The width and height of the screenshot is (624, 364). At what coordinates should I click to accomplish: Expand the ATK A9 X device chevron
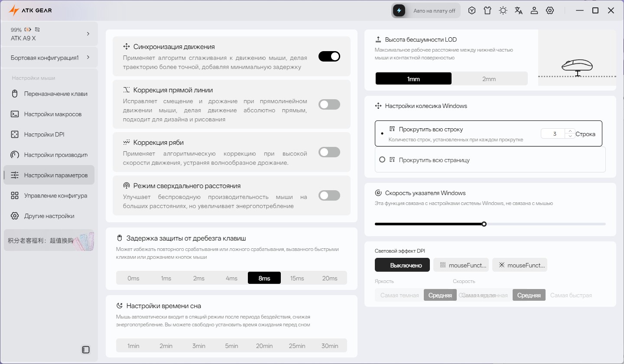(x=88, y=33)
